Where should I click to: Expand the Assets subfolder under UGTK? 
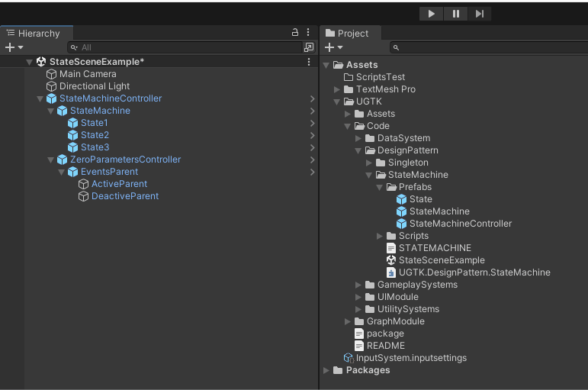tap(348, 114)
